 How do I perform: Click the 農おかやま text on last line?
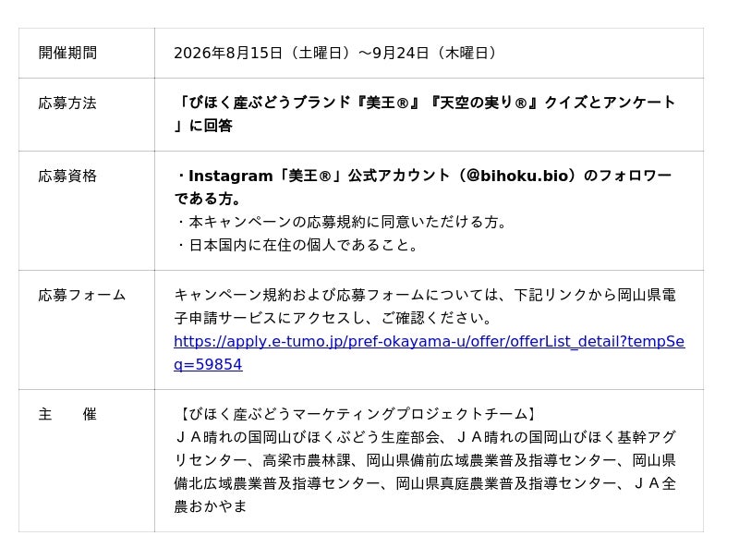[x=211, y=506]
